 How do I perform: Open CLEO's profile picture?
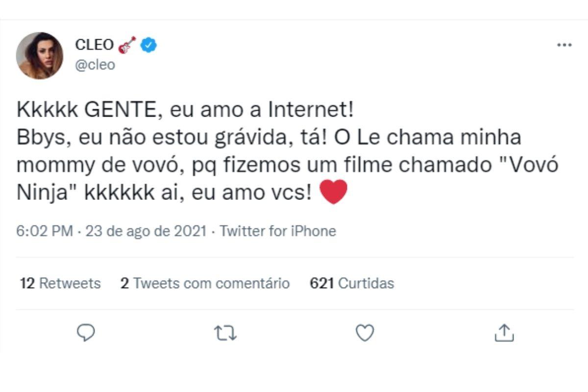click(40, 55)
